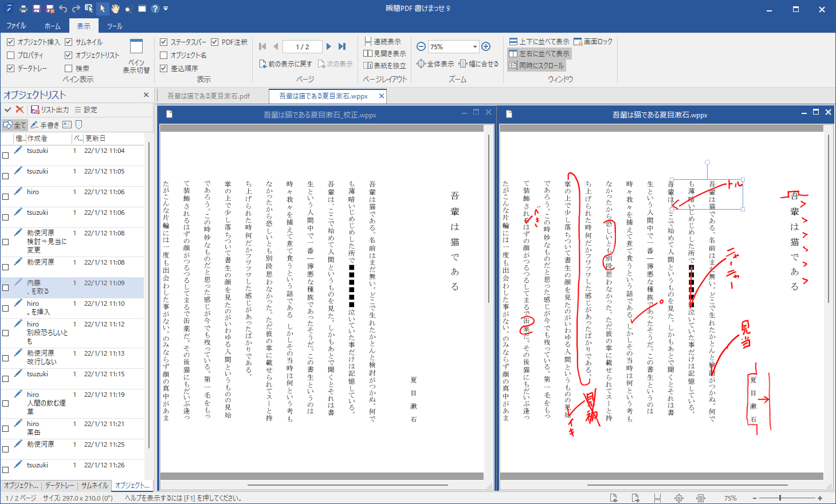Click 全体表示 zoom button

pos(435,64)
